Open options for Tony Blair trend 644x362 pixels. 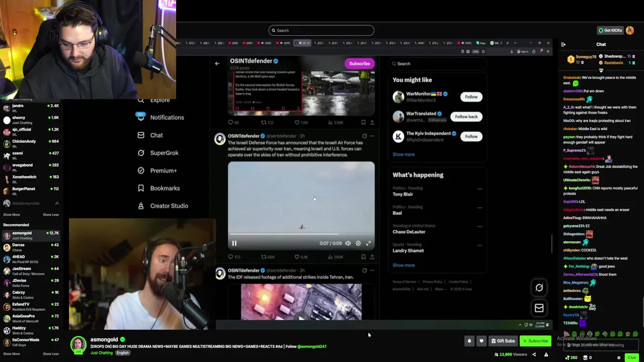point(479,189)
